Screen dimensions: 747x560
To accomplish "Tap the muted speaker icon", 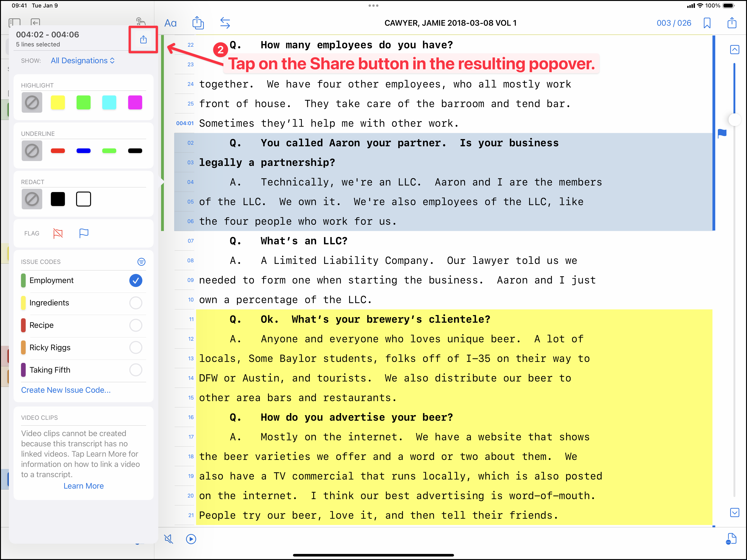I will tap(169, 539).
